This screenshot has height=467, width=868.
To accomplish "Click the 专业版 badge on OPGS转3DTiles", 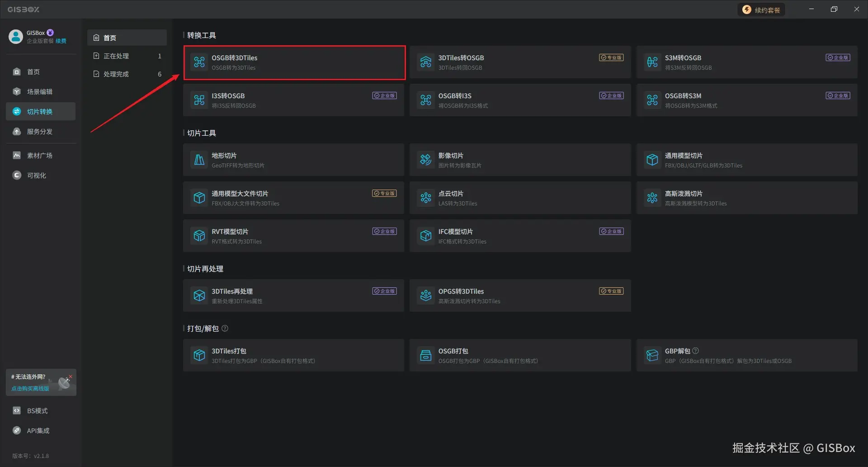I will 611,291.
